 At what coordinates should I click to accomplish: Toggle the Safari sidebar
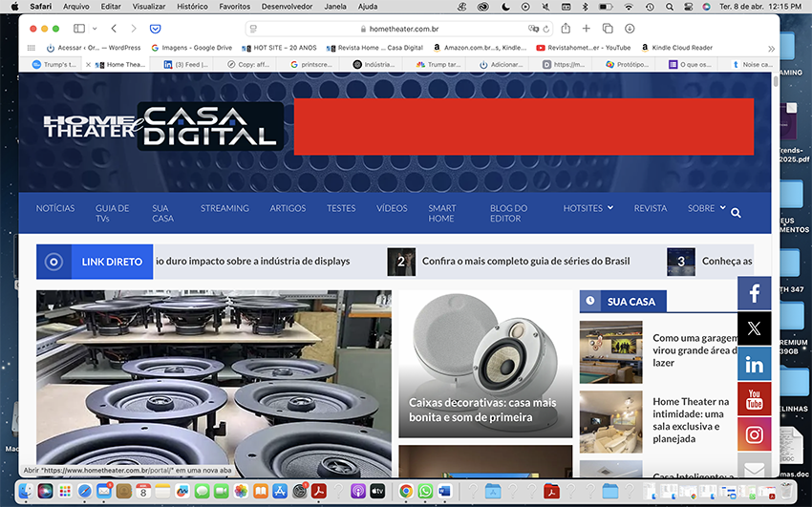[x=79, y=29]
